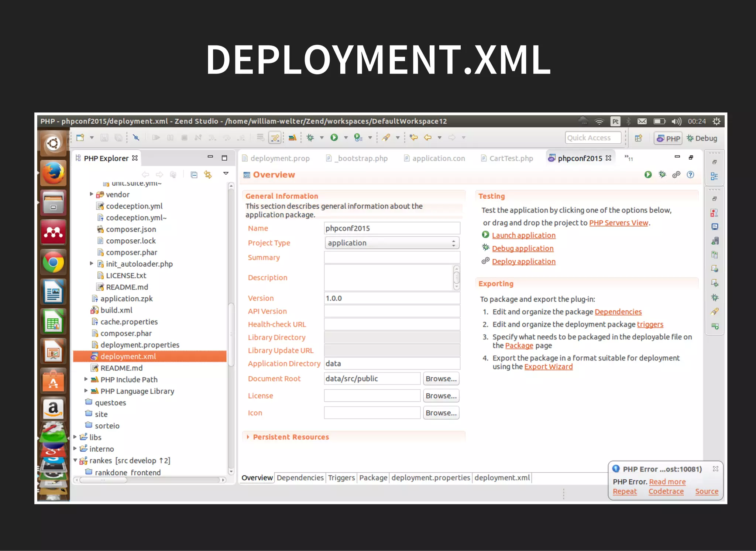The image size is (756, 551).
Task: Expand the vendor folder
Action: (x=91, y=194)
